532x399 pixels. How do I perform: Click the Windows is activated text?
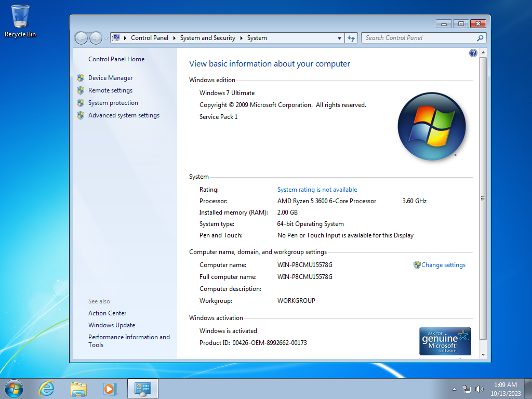coord(228,331)
